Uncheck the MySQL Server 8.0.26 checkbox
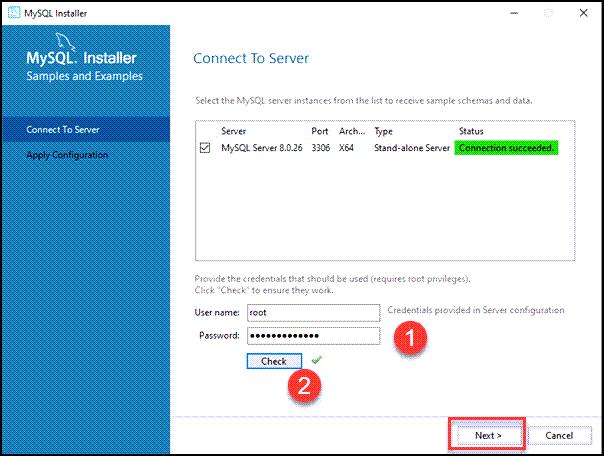Image resolution: width=604 pixels, height=456 pixels. pyautogui.click(x=205, y=148)
